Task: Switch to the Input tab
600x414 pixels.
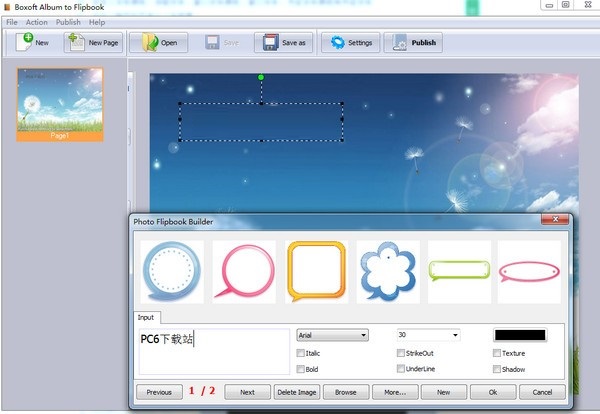Action: coord(146,318)
